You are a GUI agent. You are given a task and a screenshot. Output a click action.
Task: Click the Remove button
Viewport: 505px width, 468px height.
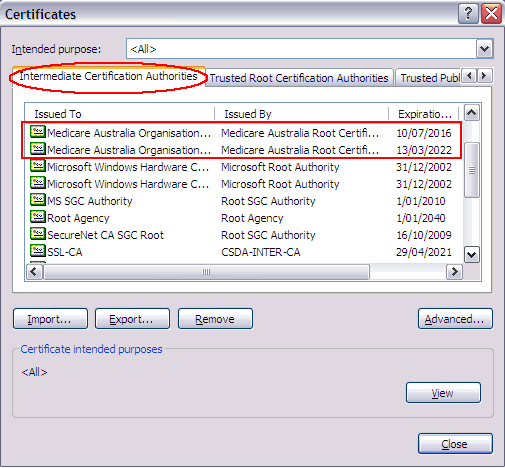pyautogui.click(x=215, y=319)
